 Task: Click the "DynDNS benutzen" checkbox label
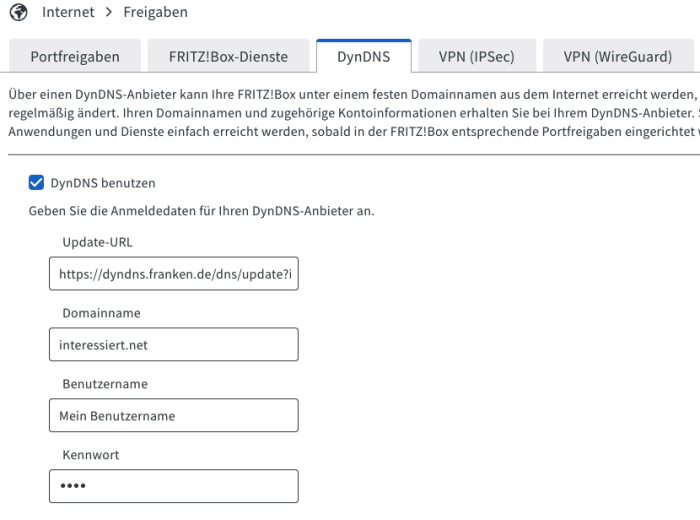103,183
